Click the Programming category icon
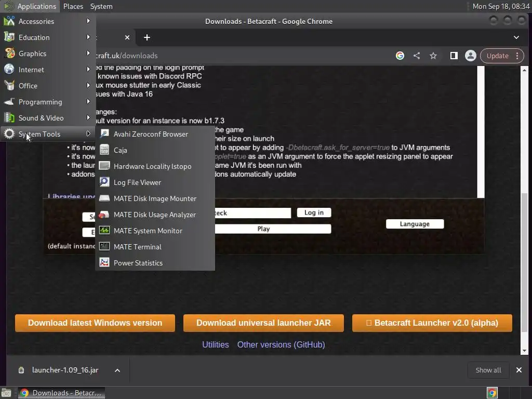The width and height of the screenshot is (532, 399). [x=9, y=101]
